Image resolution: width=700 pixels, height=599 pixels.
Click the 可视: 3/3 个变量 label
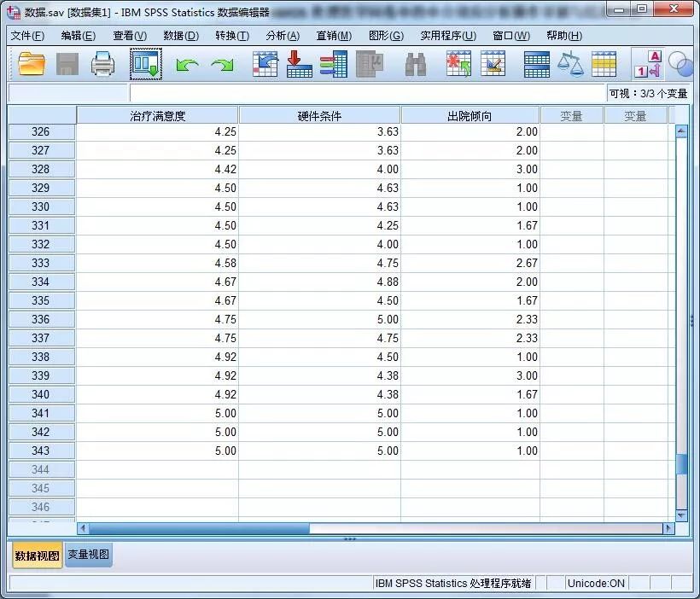point(648,93)
